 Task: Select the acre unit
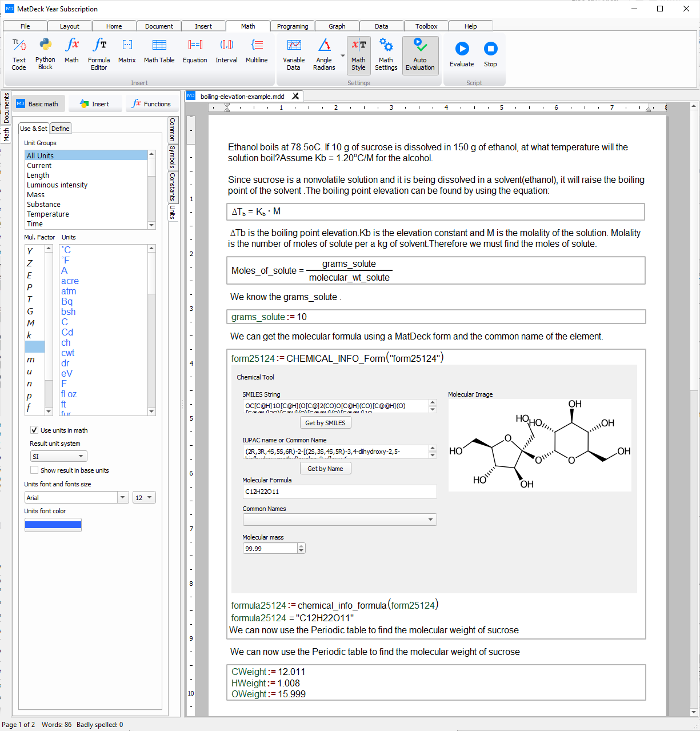click(70, 281)
